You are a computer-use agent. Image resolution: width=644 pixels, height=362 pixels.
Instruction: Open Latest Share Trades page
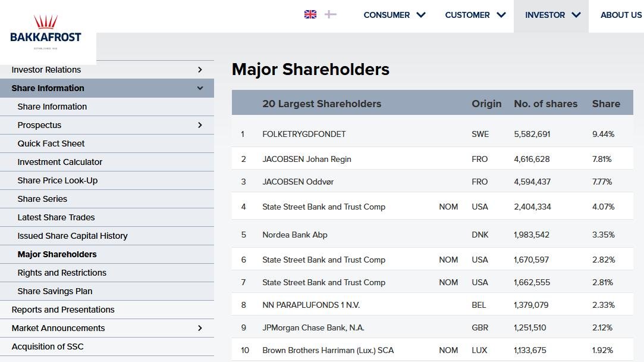(x=56, y=217)
